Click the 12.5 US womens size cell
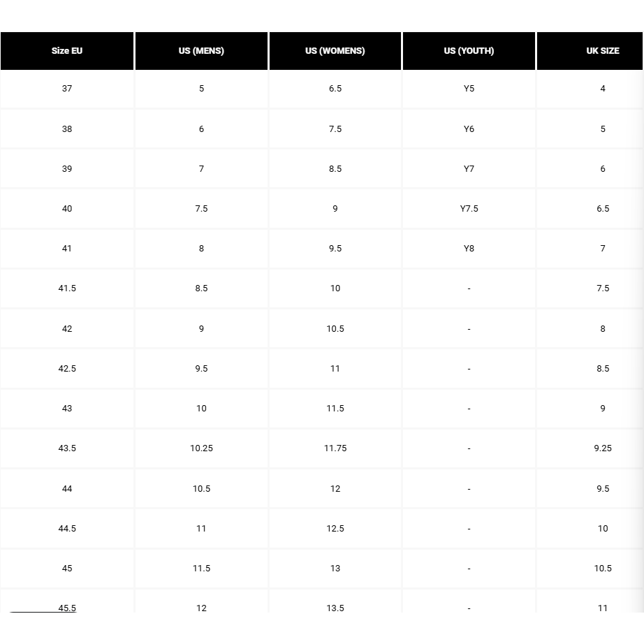The height and width of the screenshot is (644, 644). [x=335, y=529]
